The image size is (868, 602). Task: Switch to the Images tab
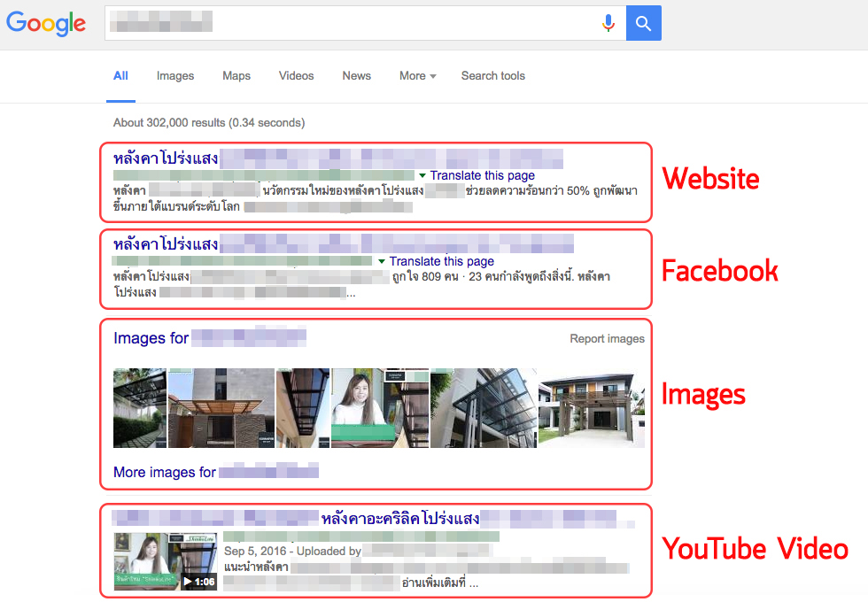point(175,76)
